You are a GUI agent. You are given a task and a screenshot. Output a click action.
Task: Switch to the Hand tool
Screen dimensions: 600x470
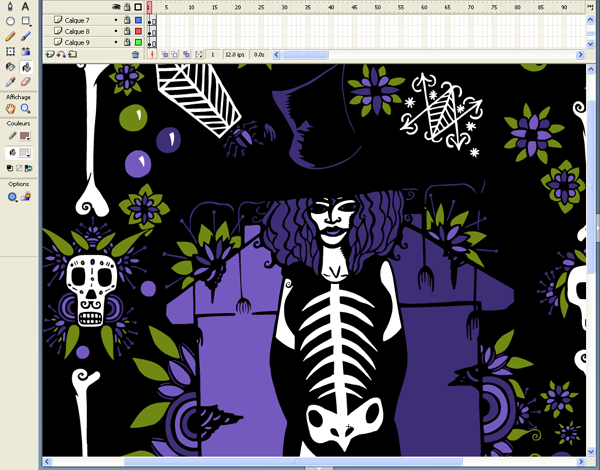tap(10, 108)
